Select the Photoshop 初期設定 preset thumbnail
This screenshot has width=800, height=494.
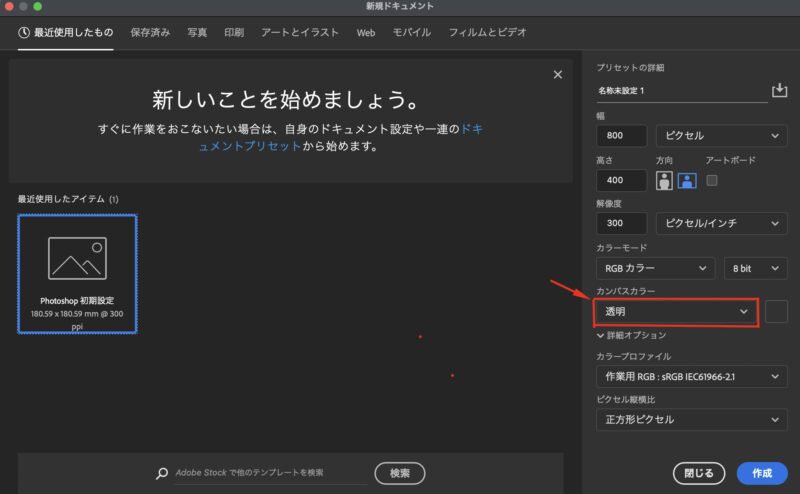click(x=77, y=274)
